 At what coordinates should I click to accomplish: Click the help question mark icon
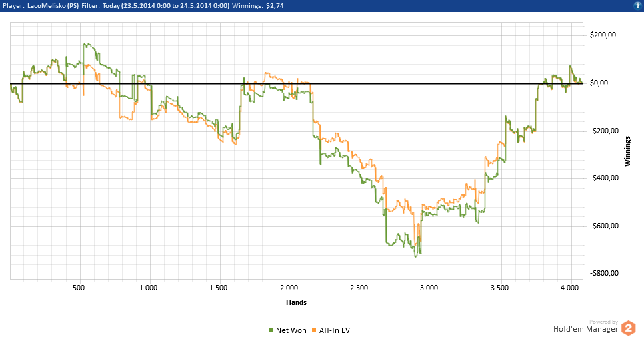[x=637, y=5]
